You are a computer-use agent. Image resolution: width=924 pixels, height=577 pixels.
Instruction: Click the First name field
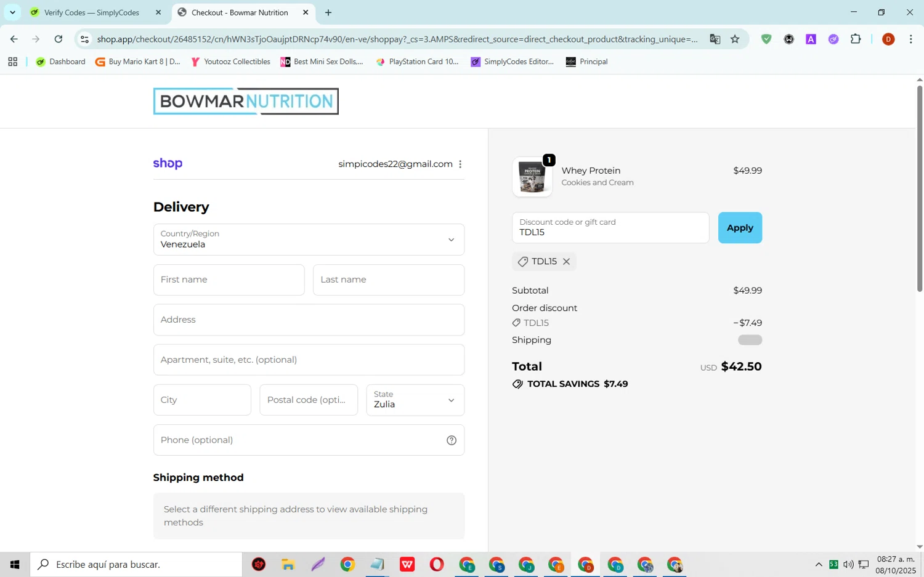pyautogui.click(x=229, y=280)
